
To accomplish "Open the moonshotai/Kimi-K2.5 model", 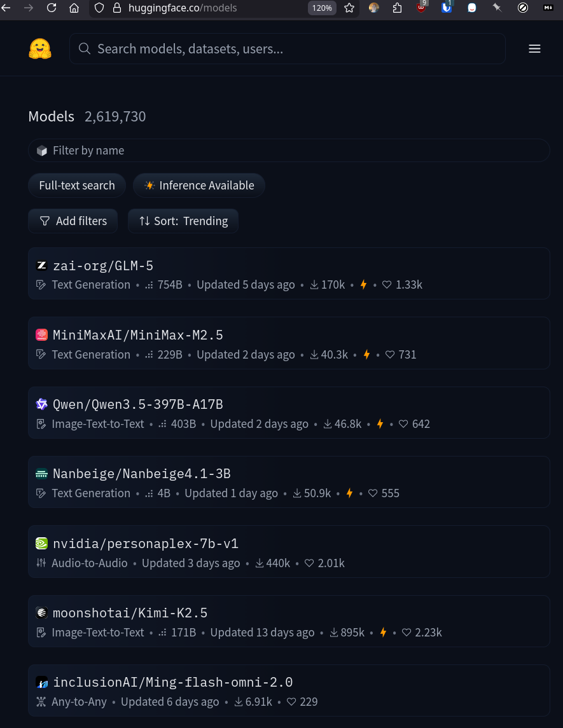I will pos(130,613).
